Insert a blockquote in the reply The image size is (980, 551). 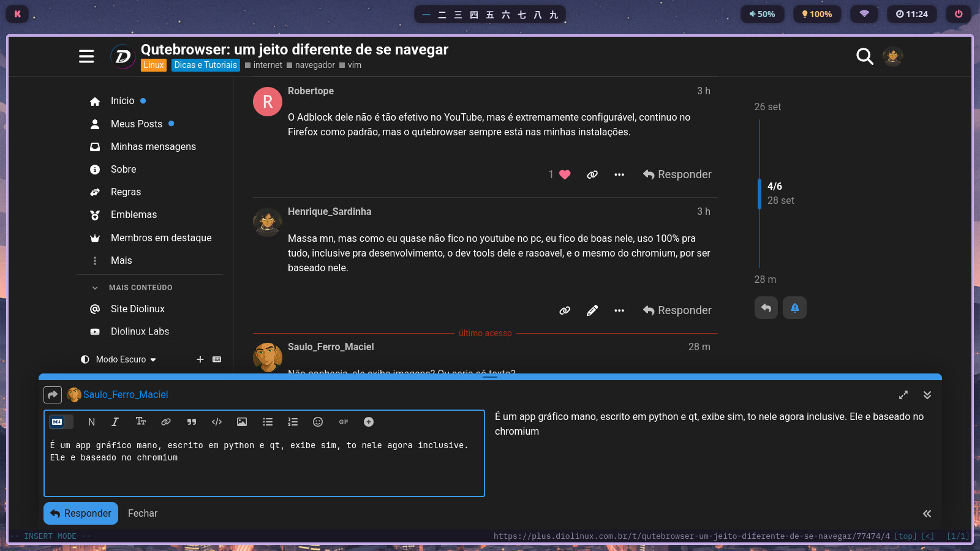coord(192,422)
